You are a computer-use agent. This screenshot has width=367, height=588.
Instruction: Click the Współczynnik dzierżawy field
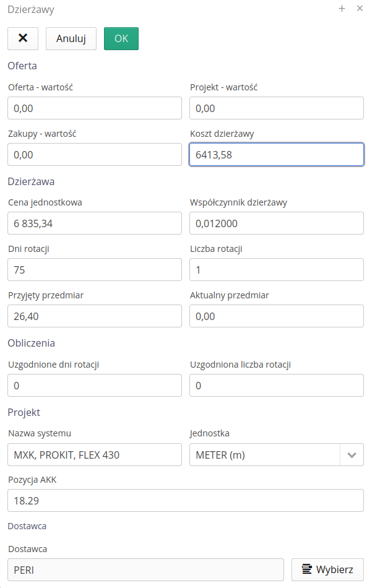click(x=277, y=223)
